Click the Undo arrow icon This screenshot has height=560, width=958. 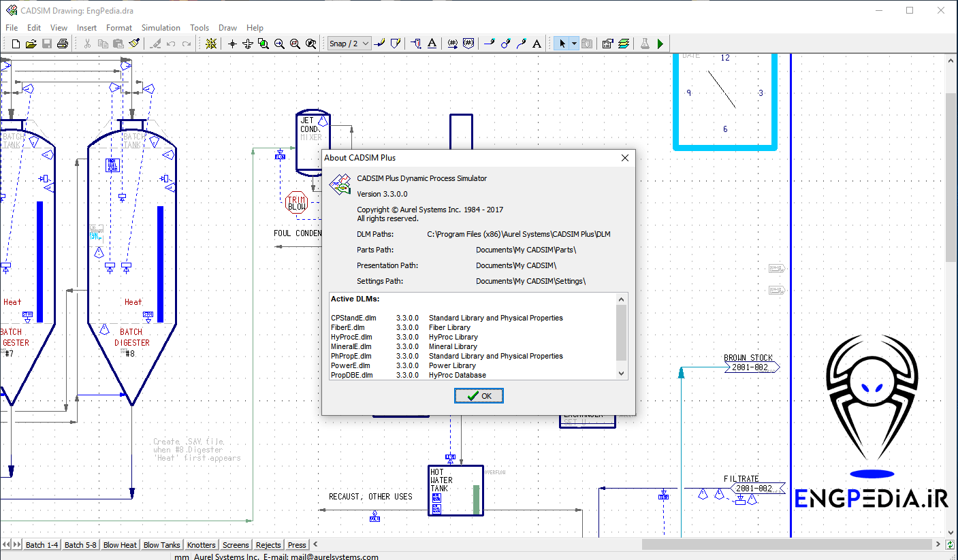tap(171, 44)
